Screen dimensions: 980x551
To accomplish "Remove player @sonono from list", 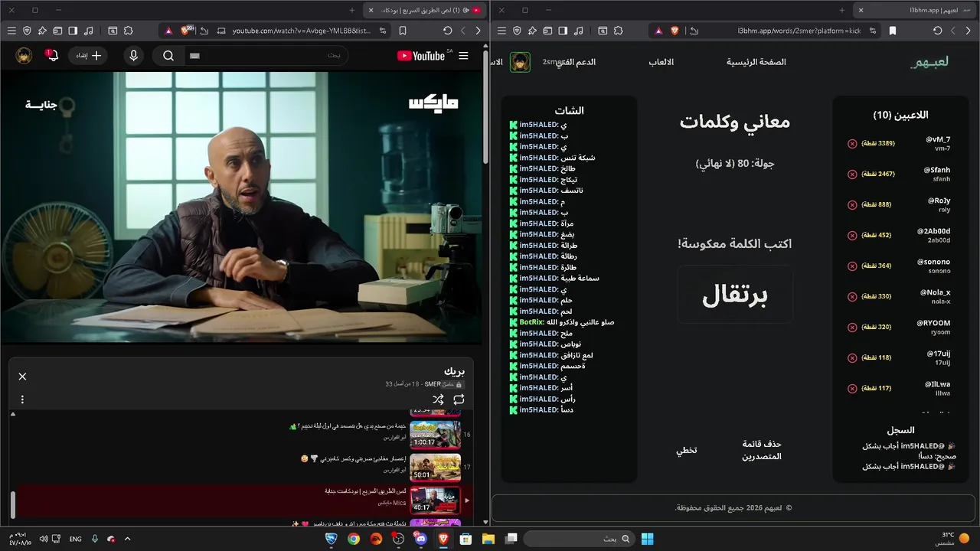I will 852,266.
